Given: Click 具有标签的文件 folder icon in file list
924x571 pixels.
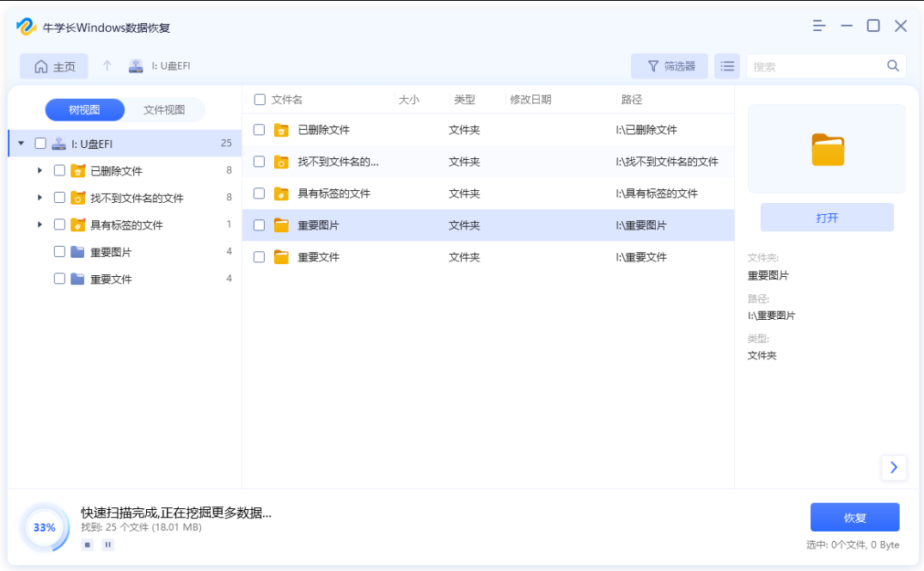Looking at the screenshot, I should click(x=282, y=193).
